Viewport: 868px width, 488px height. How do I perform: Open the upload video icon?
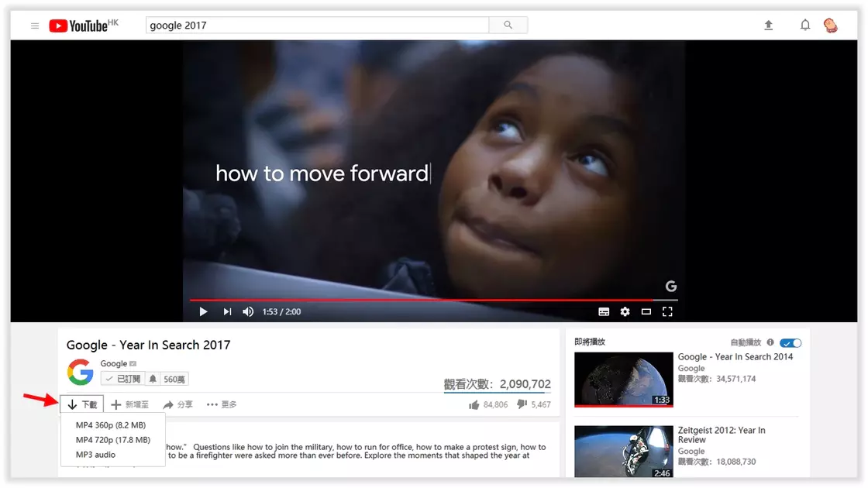click(x=768, y=25)
